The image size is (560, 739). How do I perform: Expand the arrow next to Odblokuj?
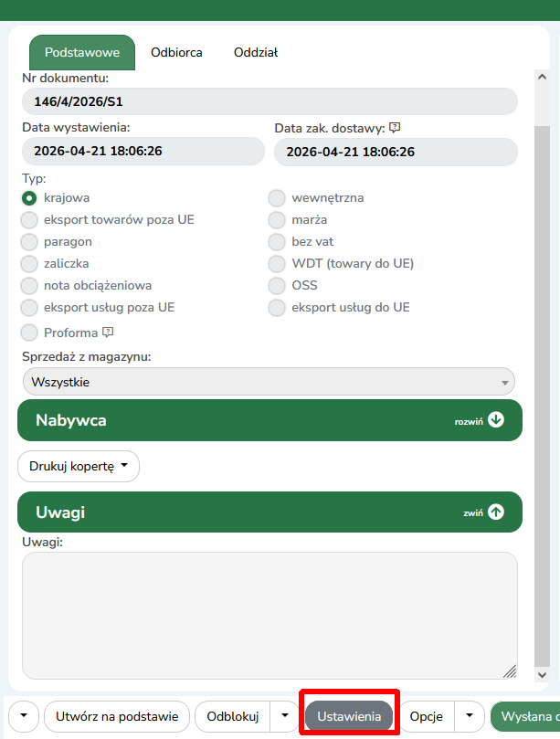285,717
